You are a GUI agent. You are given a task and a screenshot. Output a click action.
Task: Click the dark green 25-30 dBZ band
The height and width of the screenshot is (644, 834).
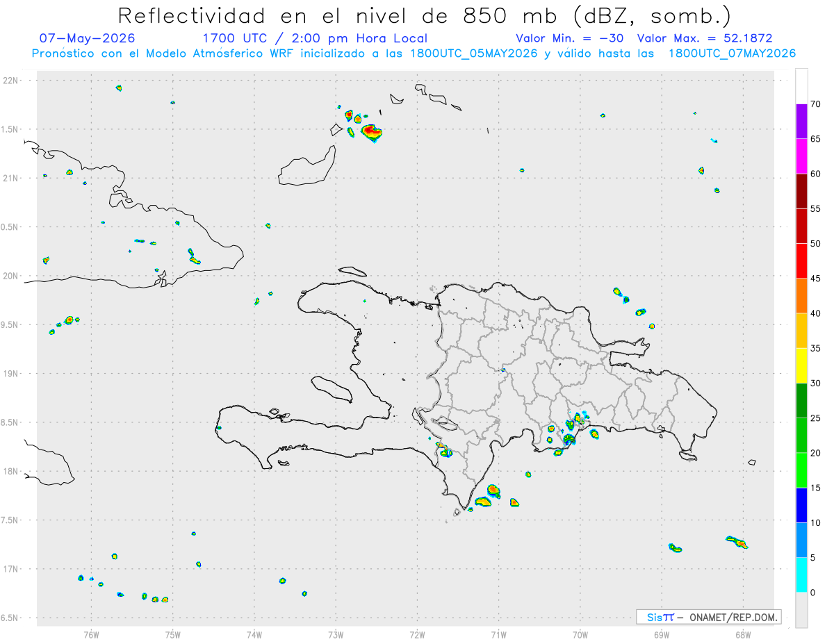coord(801,400)
